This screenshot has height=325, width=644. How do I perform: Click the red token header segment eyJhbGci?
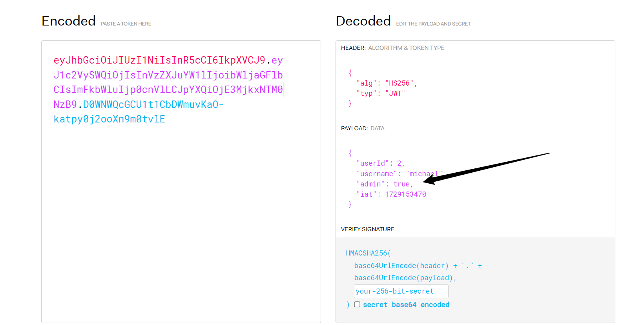point(159,60)
